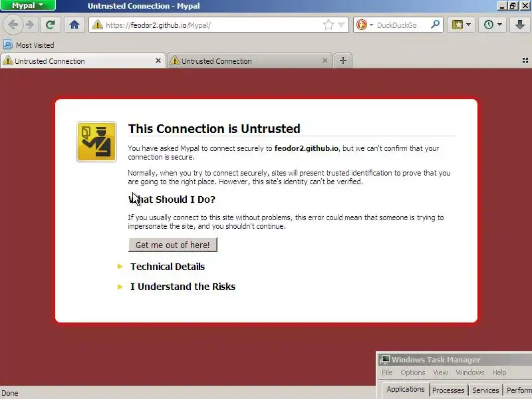532x399 pixels.
Task: Open search engine list dropdown arrow
Action: [x=371, y=25]
